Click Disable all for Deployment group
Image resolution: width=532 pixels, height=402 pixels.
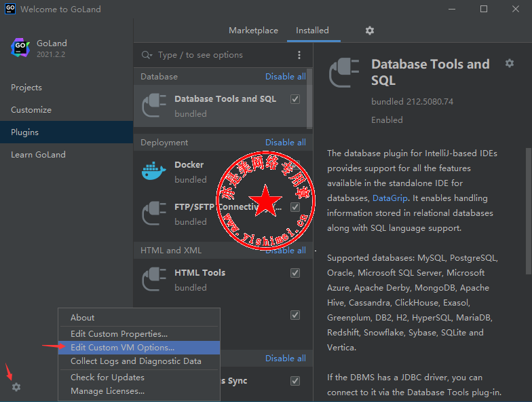[285, 143]
